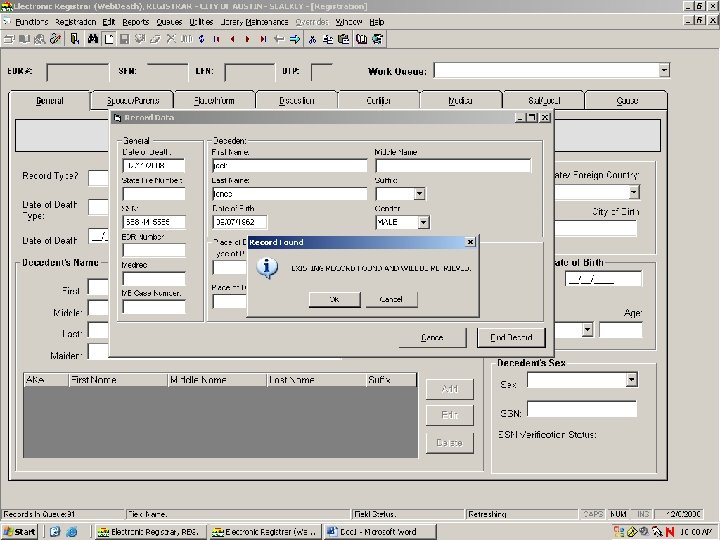Click the Copy toolbar icon
Screen dimensions: 720x540
(327, 39)
